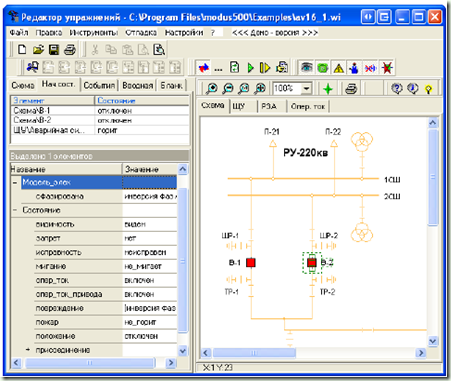Click diagram vertical scrollbar down arrow
The height and width of the screenshot is (381, 451).
click(433, 341)
